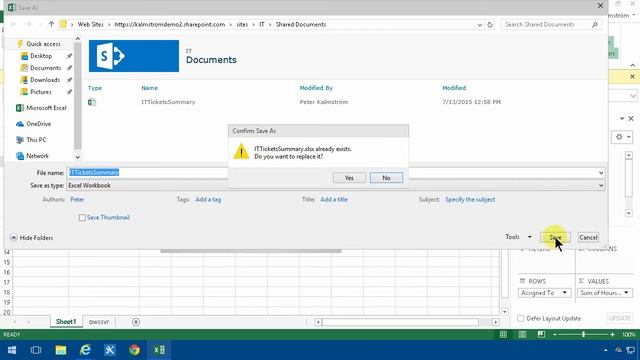Image resolution: width=640 pixels, height=360 pixels.
Task: Click the Back navigation arrow
Action: [13, 24]
